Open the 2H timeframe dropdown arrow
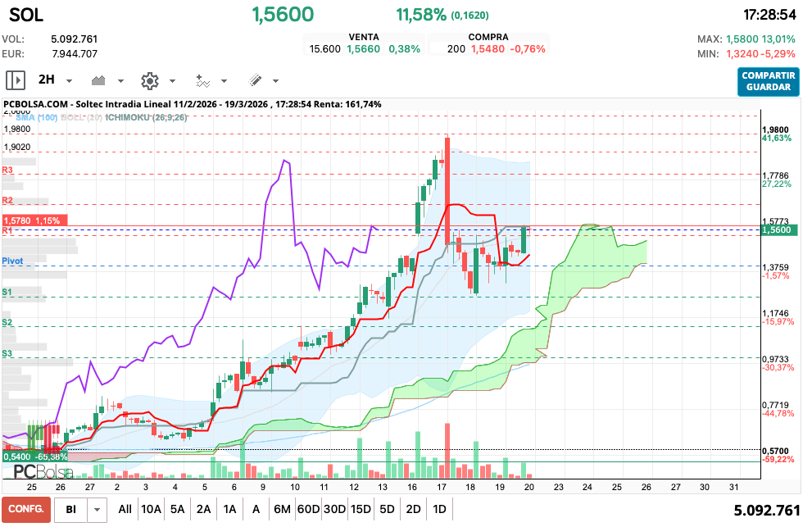This screenshot has width=812, height=527. point(70,81)
